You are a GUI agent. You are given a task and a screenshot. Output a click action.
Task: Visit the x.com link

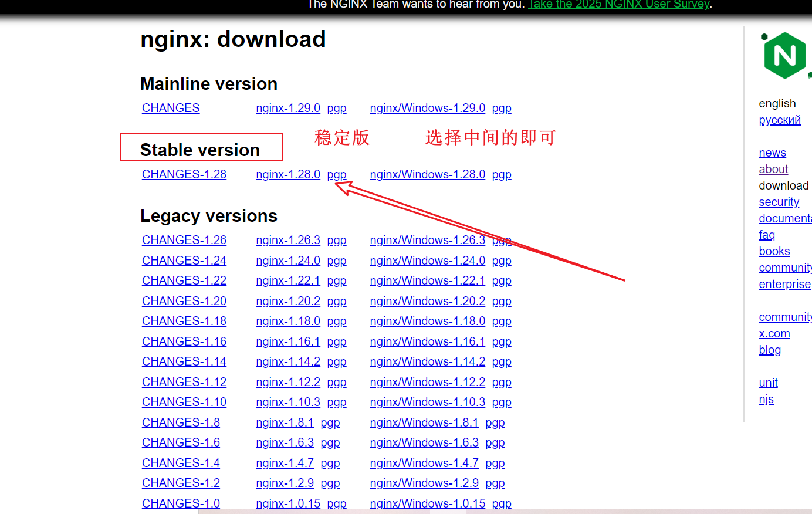pyautogui.click(x=774, y=333)
